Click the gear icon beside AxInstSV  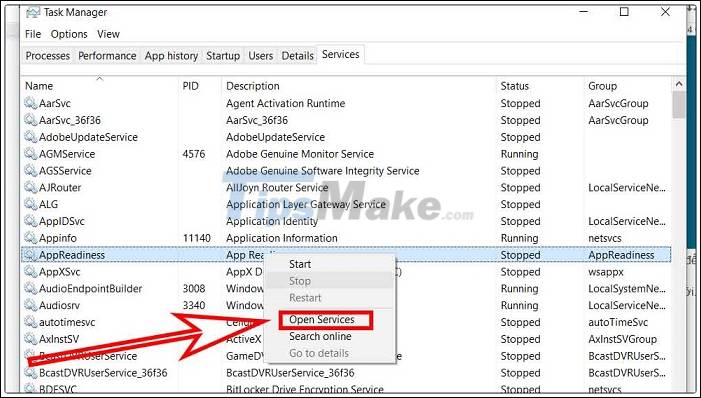[x=30, y=339]
